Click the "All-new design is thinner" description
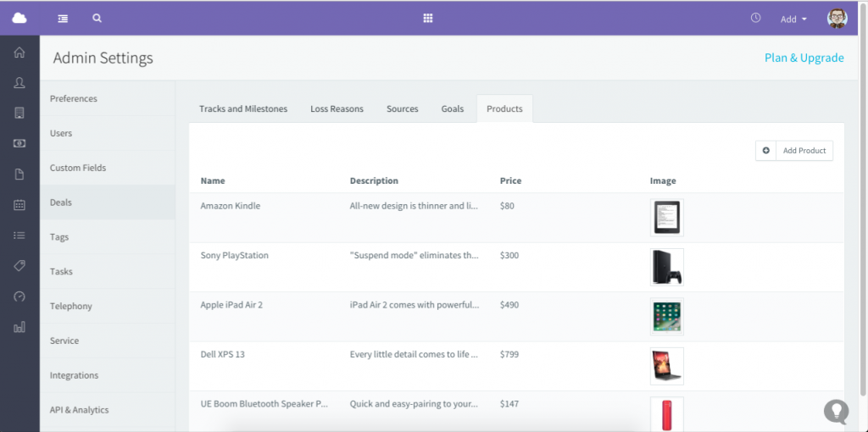The image size is (868, 432). tap(414, 206)
